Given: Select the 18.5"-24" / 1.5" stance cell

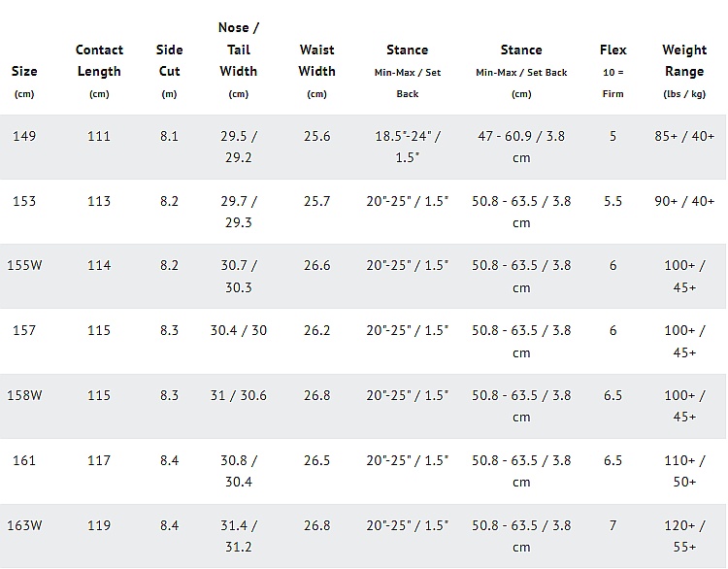Looking at the screenshot, I should 408,147.
